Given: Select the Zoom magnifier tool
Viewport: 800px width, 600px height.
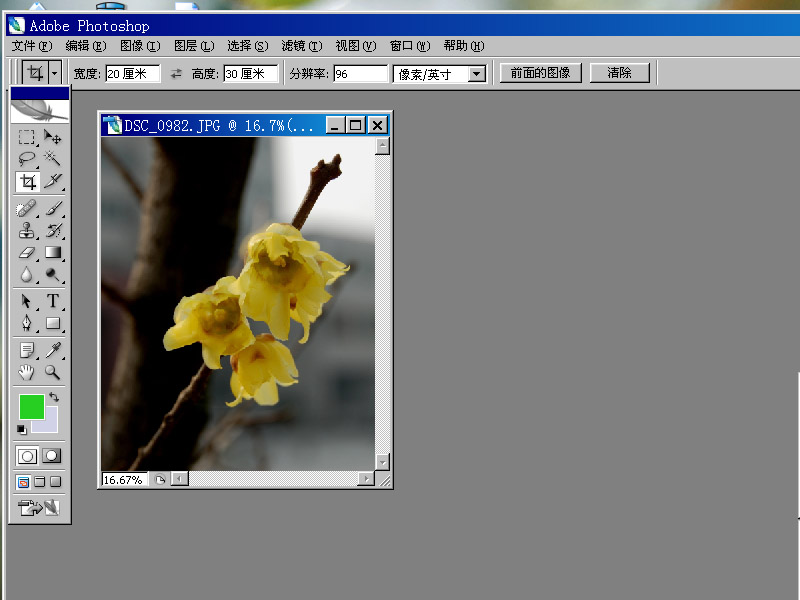Looking at the screenshot, I should coord(53,372).
